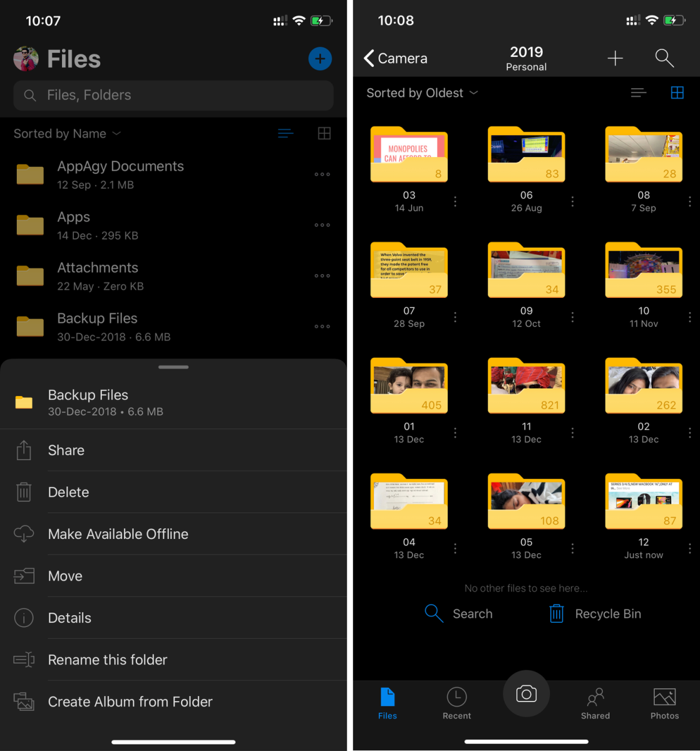Viewport: 700px width, 751px height.
Task: Choose Rename this folder
Action: point(173,660)
